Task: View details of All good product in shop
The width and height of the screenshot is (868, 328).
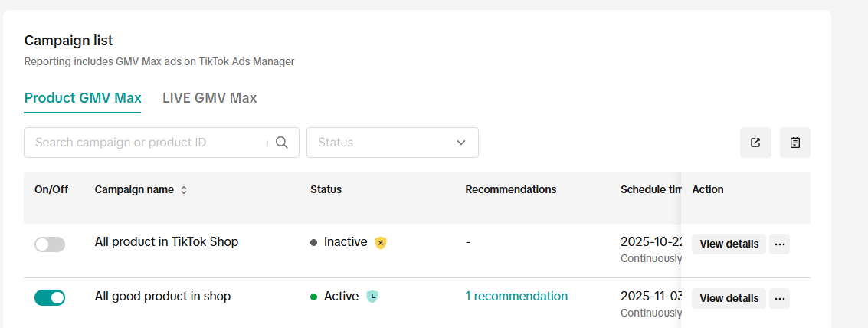Action: [x=729, y=299]
